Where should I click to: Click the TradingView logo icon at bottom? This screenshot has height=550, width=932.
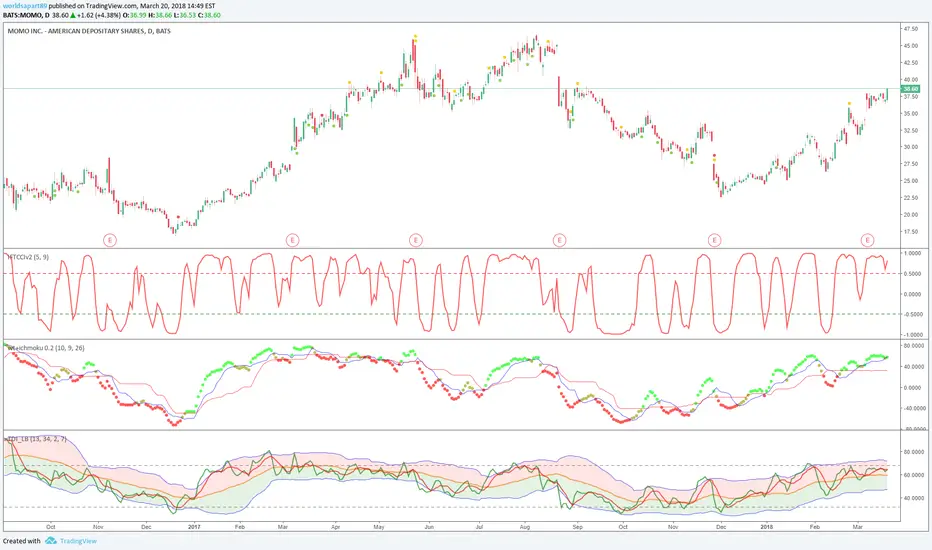click(51, 540)
